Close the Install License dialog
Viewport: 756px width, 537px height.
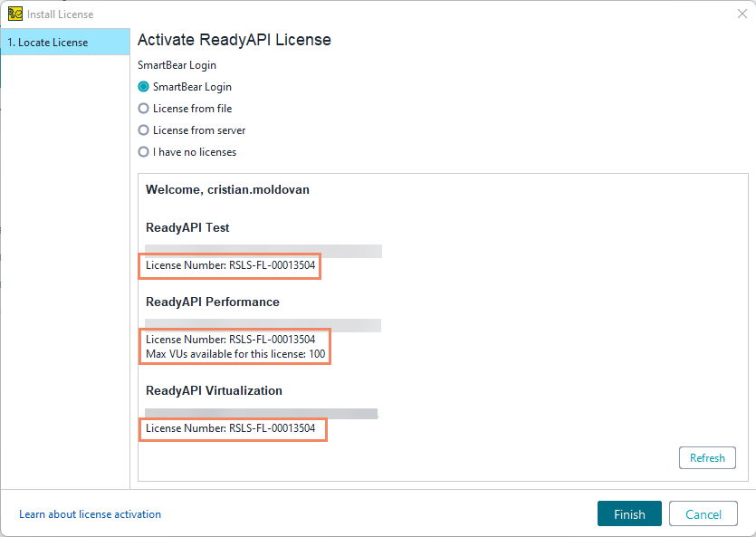(x=742, y=14)
